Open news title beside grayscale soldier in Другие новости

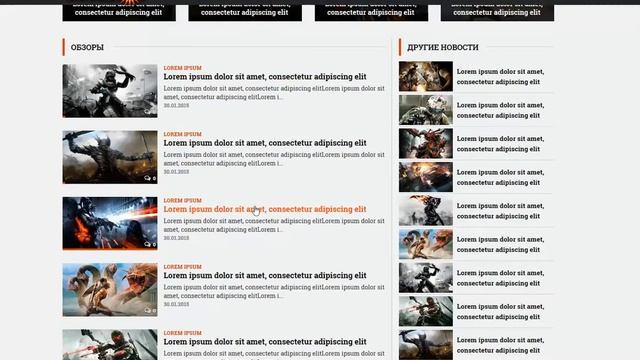point(500,278)
